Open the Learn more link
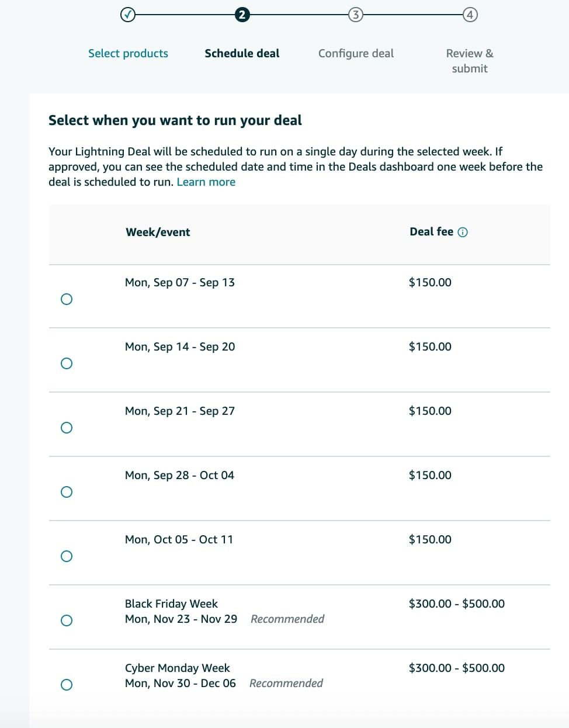The width and height of the screenshot is (569, 728). [206, 182]
